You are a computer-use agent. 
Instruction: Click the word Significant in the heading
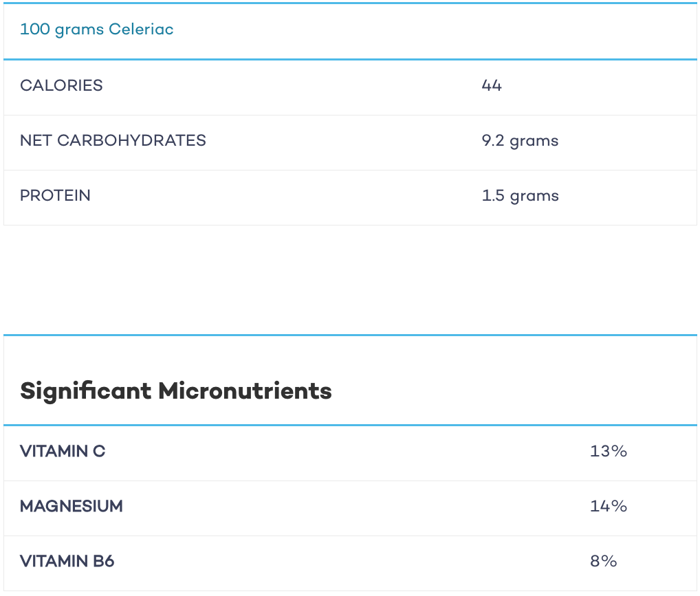[x=86, y=392]
